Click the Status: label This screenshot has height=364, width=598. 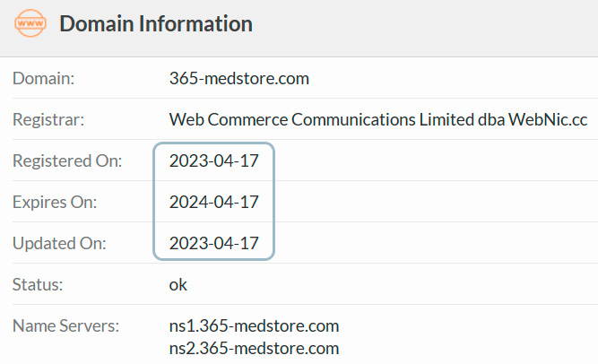coord(38,285)
